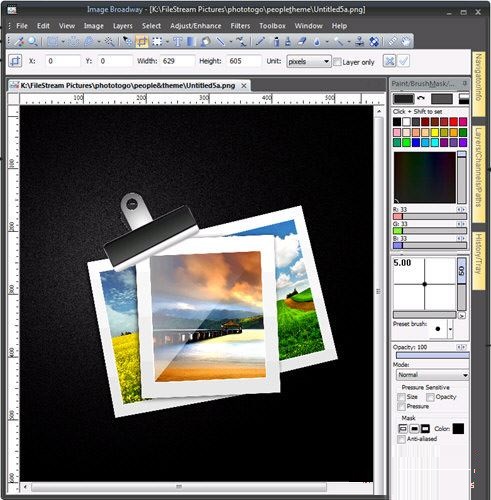Select the Zoom magnifier tool
491x500 pixels.
coord(32,42)
